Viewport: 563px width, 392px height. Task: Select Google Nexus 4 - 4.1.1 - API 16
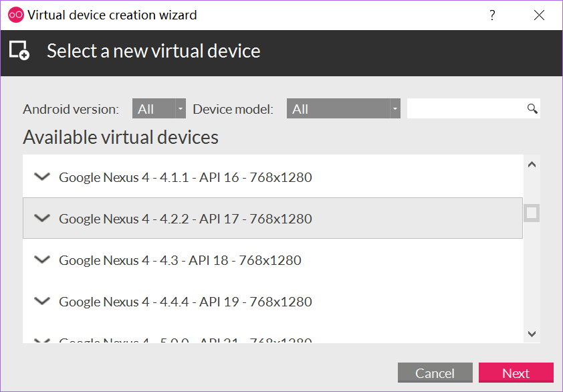point(273,177)
